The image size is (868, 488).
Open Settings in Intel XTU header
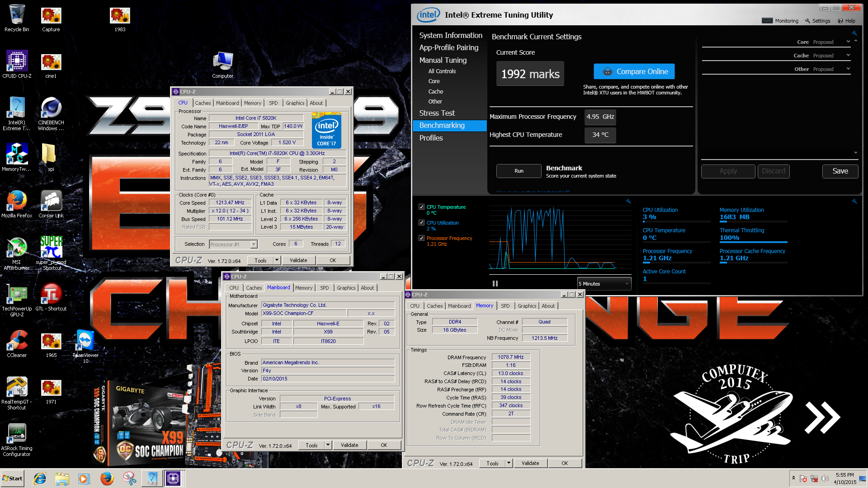pyautogui.click(x=817, y=21)
